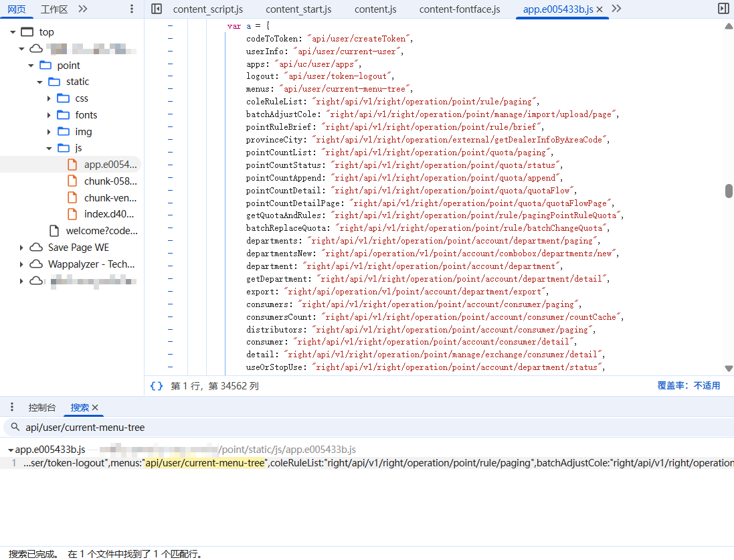Image resolution: width=734 pixels, height=560 pixels.
Task: Expand the fonts folder arrow
Action: coord(49,114)
